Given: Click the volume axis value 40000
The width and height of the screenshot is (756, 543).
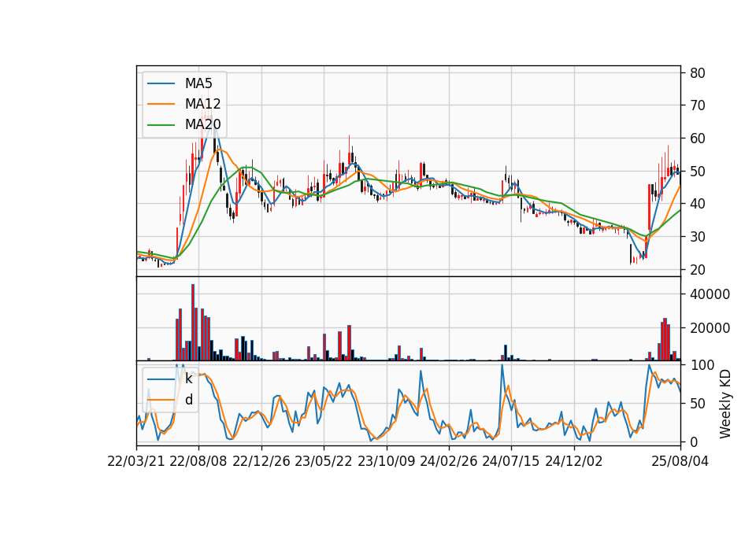Looking at the screenshot, I should [710, 294].
